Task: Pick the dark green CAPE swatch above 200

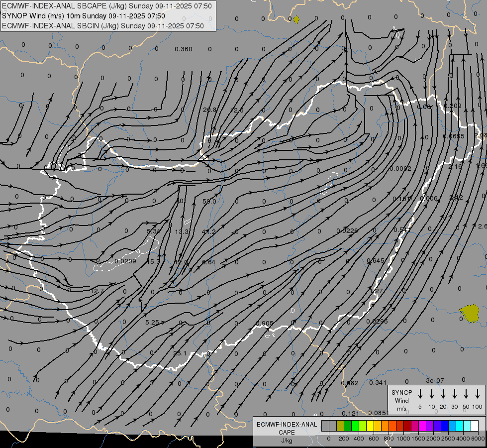Action: [x=348, y=426]
